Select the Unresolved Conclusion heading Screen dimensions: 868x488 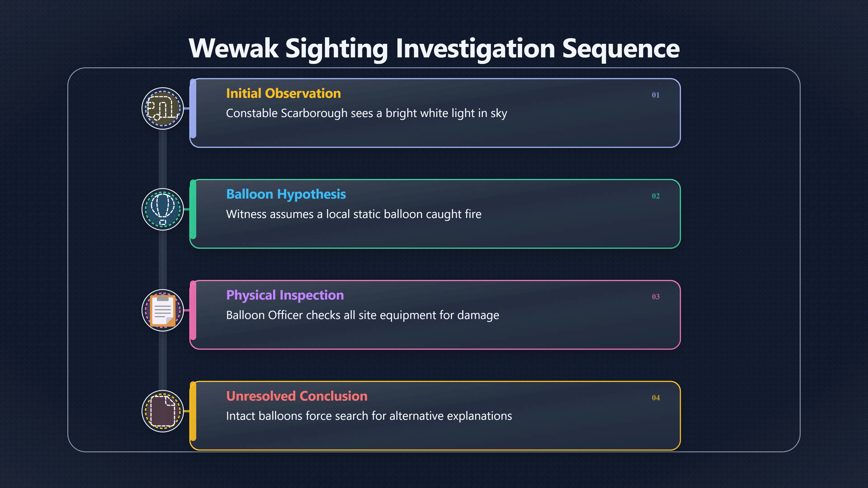coord(297,396)
